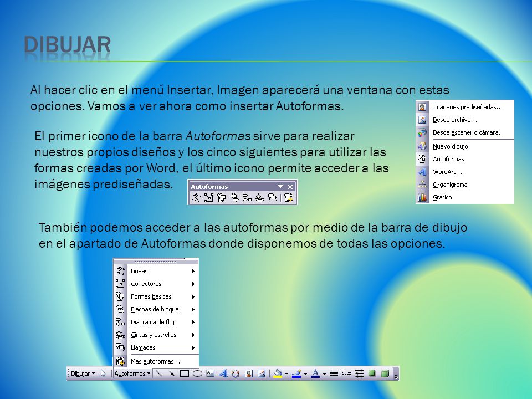Select the Line tool on drawing toolbar
The height and width of the screenshot is (399, 532).
click(x=159, y=374)
